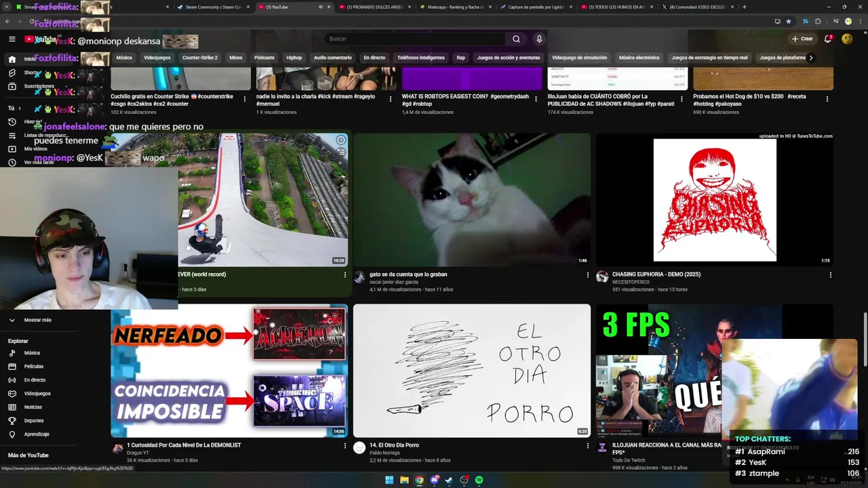868x488 pixels.
Task: Open Suscripciones in the sidebar
Action: tap(39, 86)
